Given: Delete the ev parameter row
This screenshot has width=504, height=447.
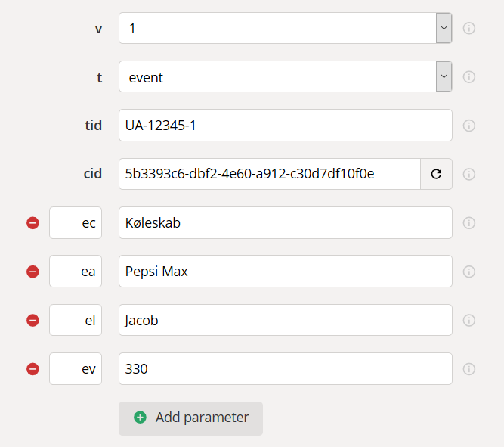Looking at the screenshot, I should click(32, 369).
